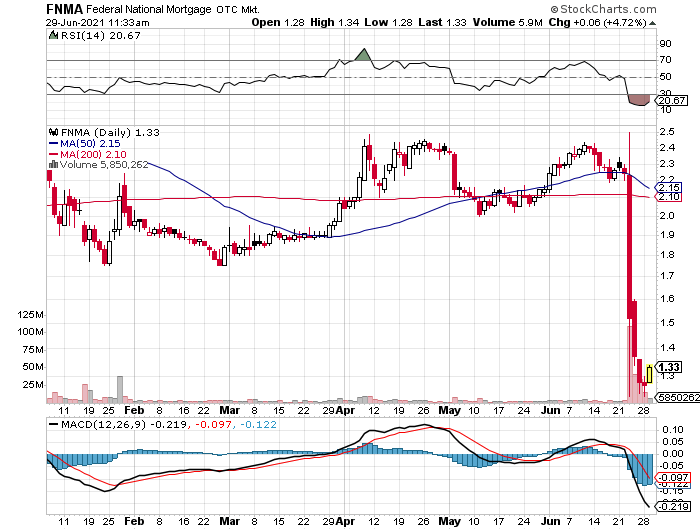
Task: Click the red -0.097 value in the MACD legend
Action: coord(212,424)
